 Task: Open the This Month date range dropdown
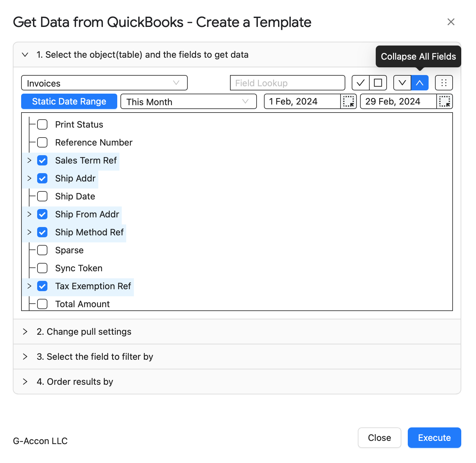[189, 102]
